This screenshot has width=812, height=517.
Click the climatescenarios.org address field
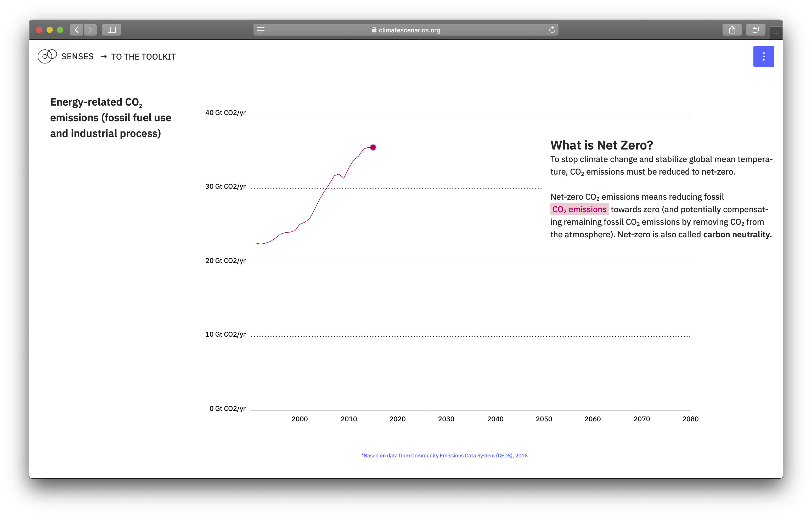(409, 30)
